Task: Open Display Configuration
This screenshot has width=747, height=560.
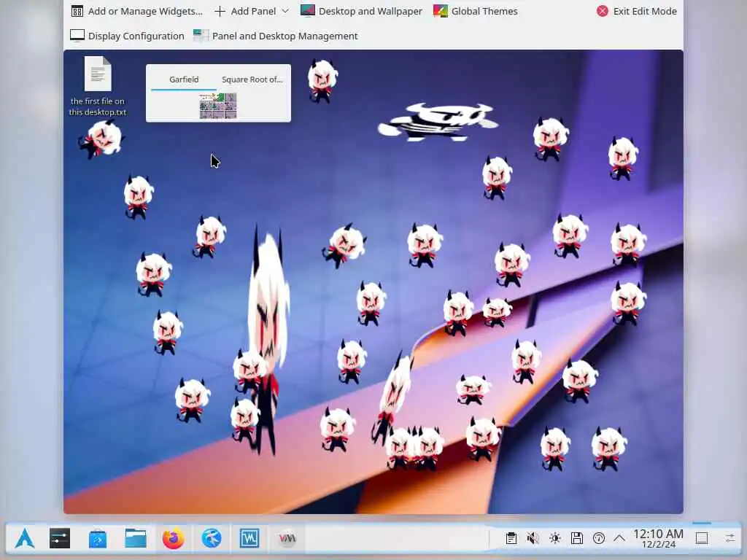Action: click(127, 36)
